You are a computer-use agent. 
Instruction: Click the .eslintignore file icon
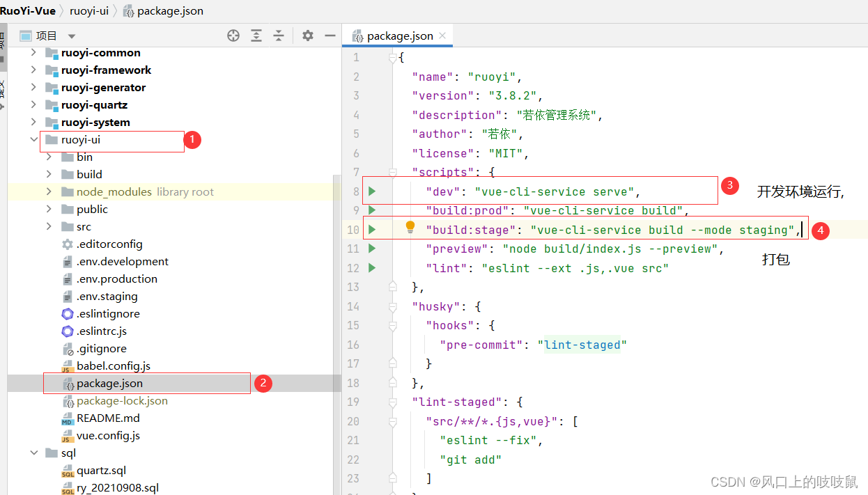[68, 314]
